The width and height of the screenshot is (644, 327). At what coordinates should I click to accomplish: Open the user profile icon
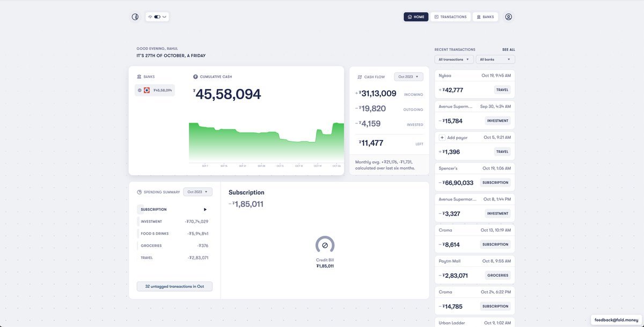[509, 17]
